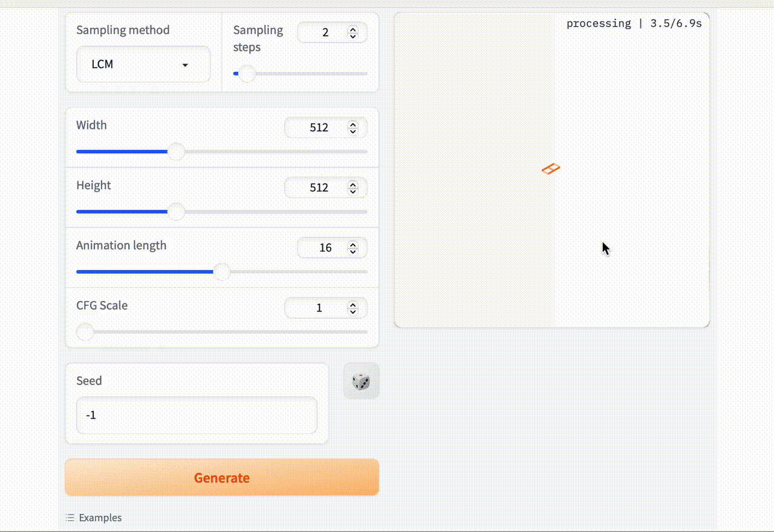Click the Animation length slider handle
Screen dimensions: 774x532
223,272
